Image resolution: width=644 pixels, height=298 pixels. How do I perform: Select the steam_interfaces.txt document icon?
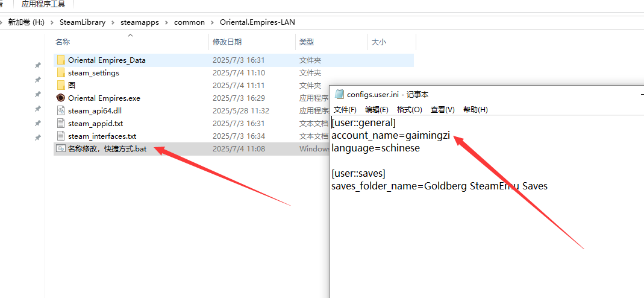[x=60, y=136]
